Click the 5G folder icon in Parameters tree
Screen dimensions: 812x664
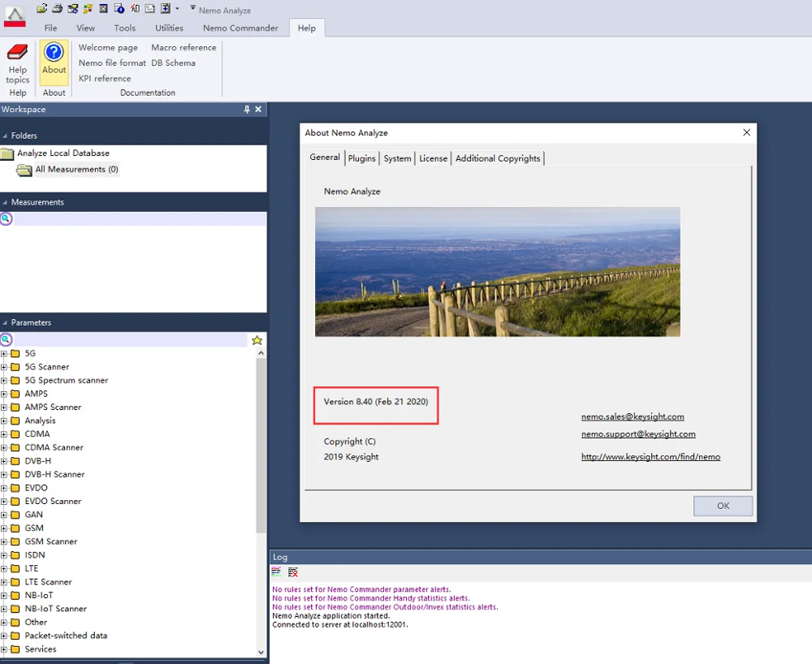coord(15,353)
